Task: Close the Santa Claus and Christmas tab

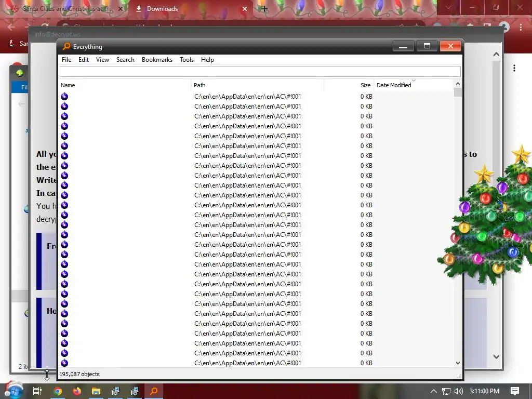Action: pyautogui.click(x=120, y=9)
